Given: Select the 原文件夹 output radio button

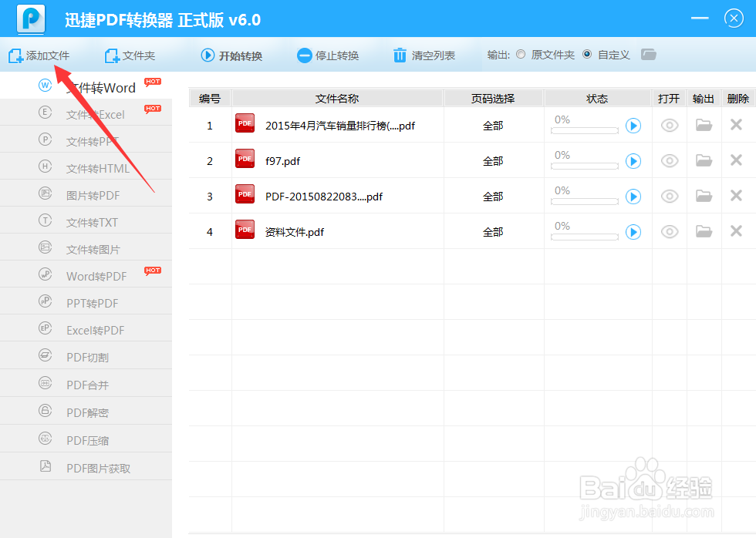Looking at the screenshot, I should [x=521, y=55].
